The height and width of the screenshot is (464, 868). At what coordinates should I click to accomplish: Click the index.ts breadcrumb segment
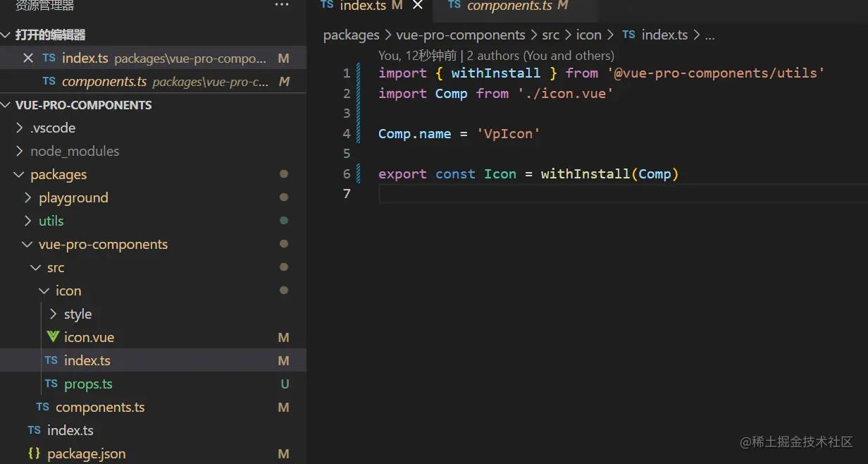(664, 35)
